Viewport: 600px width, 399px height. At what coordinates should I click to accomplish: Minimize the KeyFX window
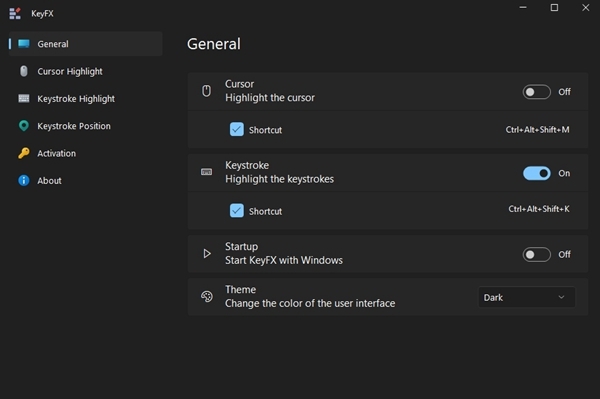[x=523, y=8]
